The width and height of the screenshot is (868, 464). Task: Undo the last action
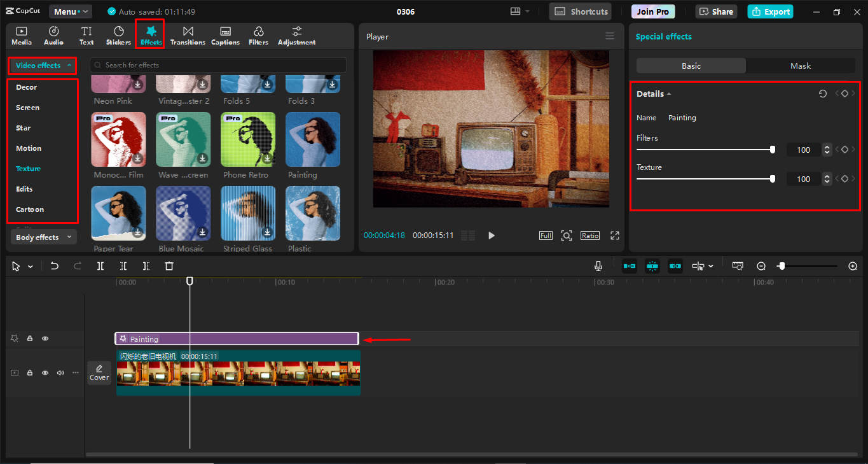coord(55,266)
